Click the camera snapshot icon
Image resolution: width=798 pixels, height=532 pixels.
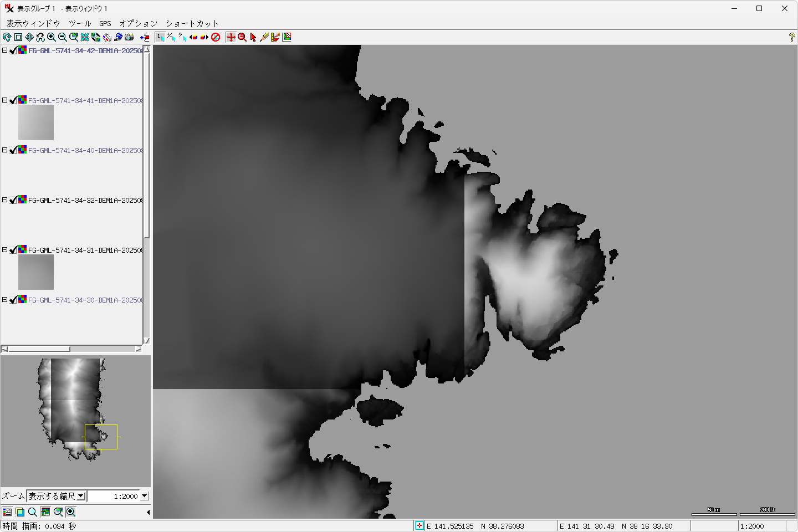pos(129,37)
